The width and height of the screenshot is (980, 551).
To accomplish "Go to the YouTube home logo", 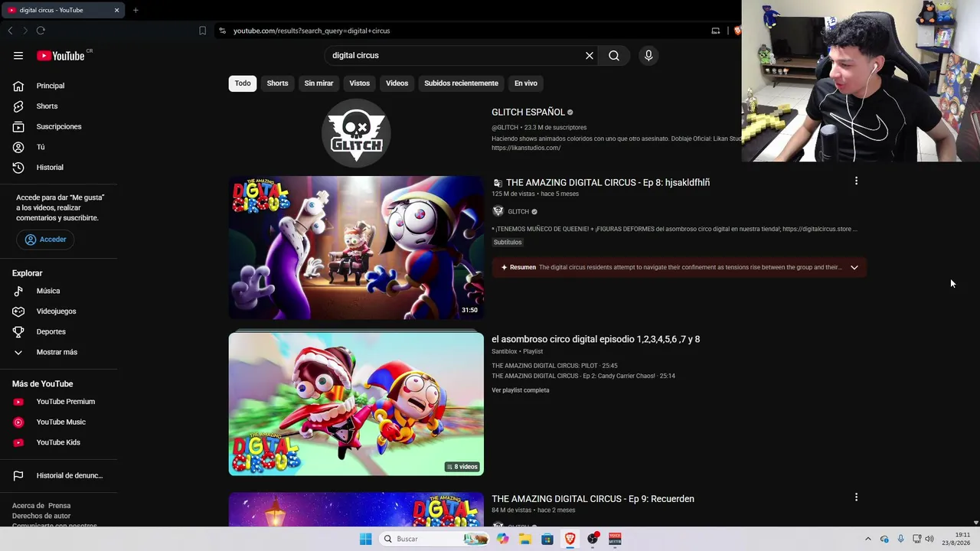I will [60, 56].
